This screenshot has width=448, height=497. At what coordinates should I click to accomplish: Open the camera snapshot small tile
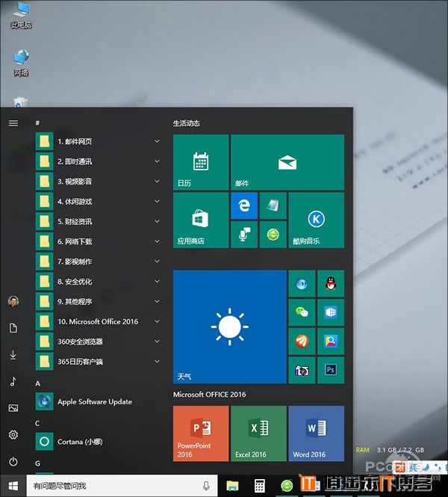tap(302, 370)
